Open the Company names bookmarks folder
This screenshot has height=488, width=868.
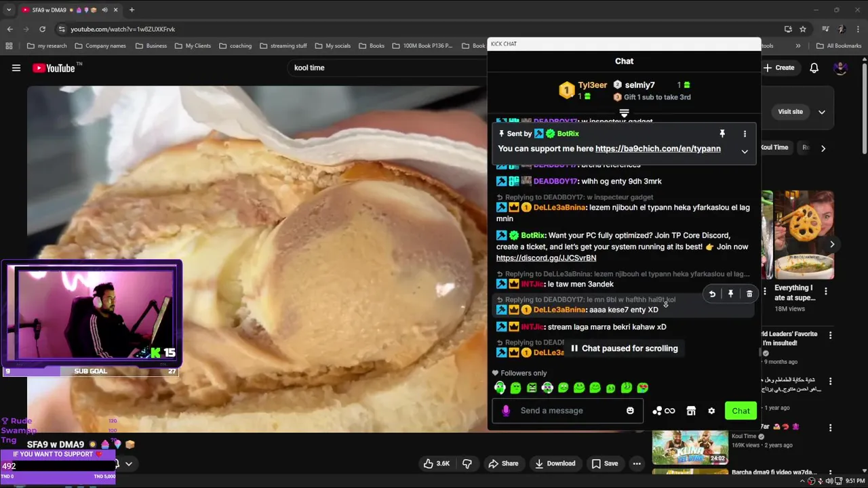point(100,46)
